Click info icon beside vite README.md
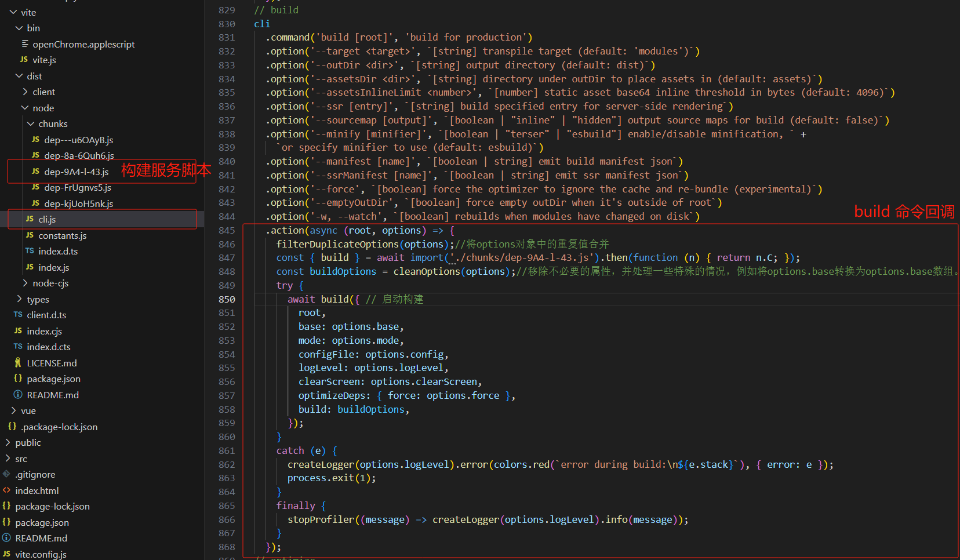 tap(18, 394)
